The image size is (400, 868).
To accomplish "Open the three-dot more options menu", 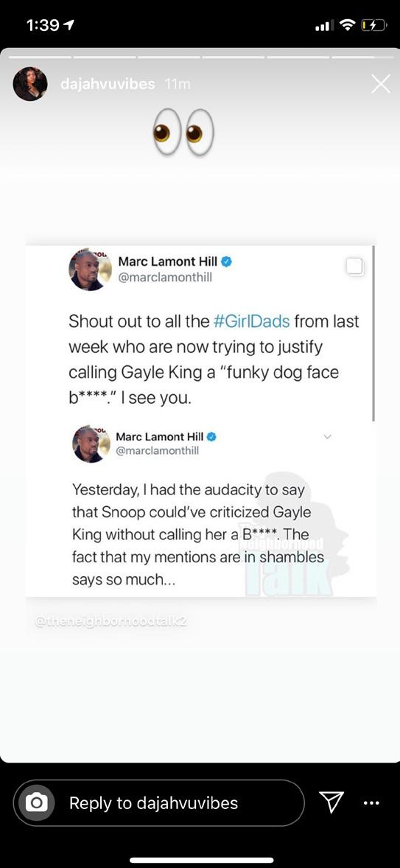I will tap(371, 802).
